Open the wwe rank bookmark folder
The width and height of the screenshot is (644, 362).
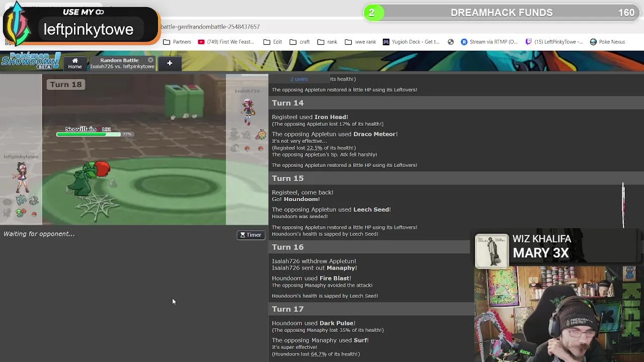point(360,42)
